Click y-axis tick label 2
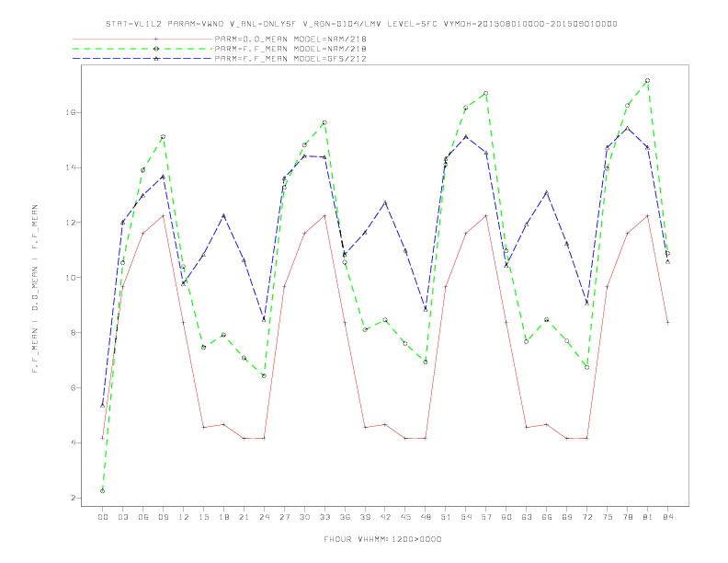The image size is (728, 563). point(73,498)
